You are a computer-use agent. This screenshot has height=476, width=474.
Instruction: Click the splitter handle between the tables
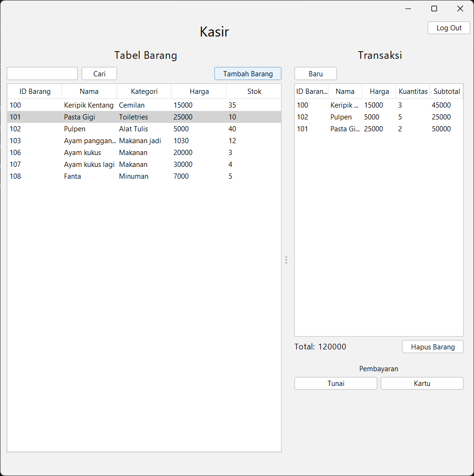click(x=286, y=260)
